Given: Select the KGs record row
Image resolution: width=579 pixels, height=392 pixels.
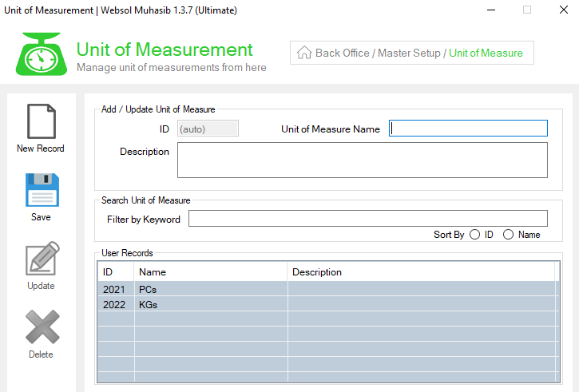Looking at the screenshot, I should click(328, 304).
